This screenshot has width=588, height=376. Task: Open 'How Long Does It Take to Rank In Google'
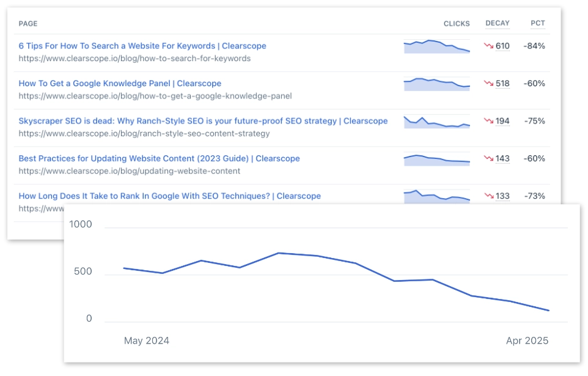tap(169, 196)
